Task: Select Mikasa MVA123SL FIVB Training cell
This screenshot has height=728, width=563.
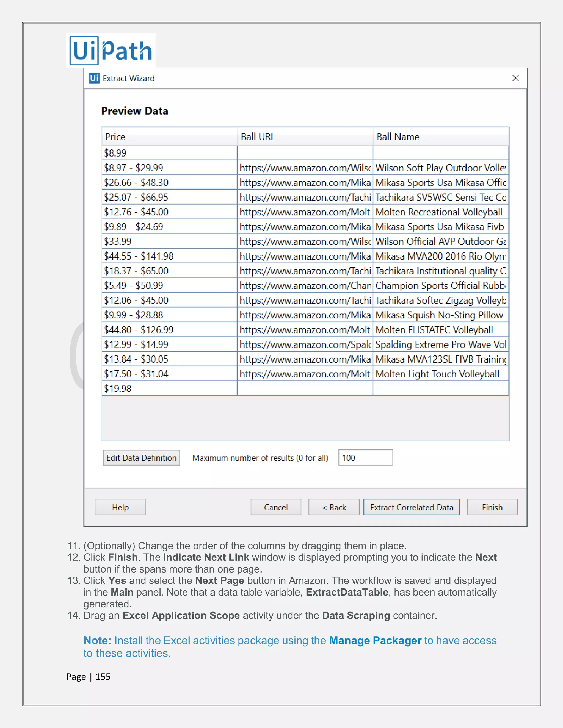Action: click(x=441, y=359)
